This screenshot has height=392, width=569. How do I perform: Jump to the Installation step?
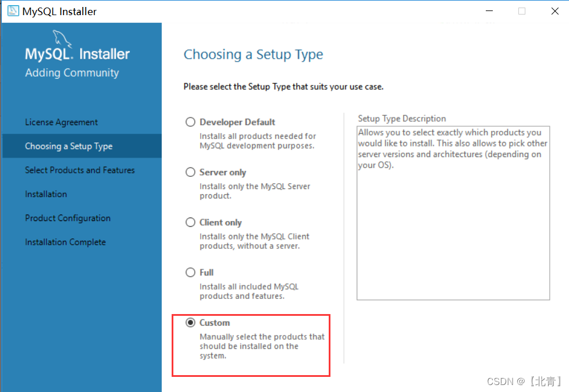click(x=46, y=194)
